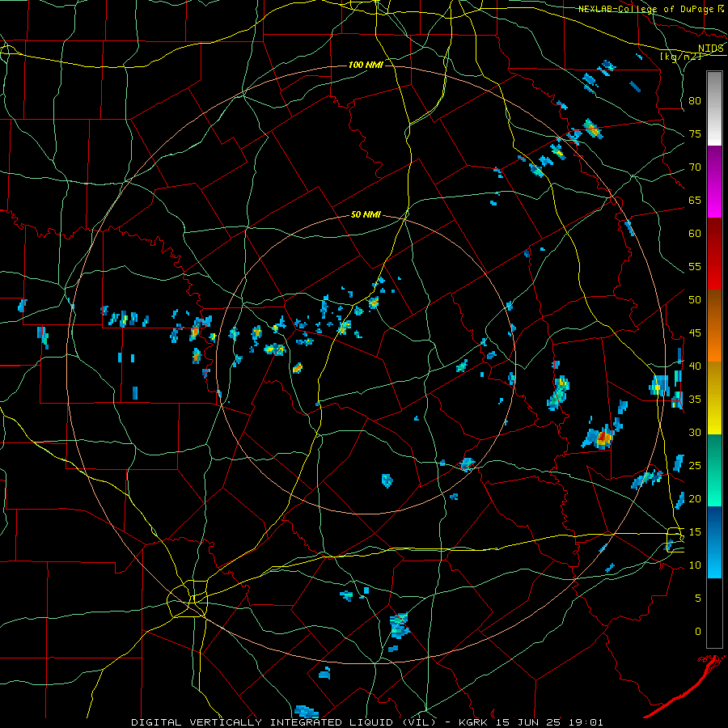
Task: Click the legend value 5
Action: pyautogui.click(x=698, y=598)
